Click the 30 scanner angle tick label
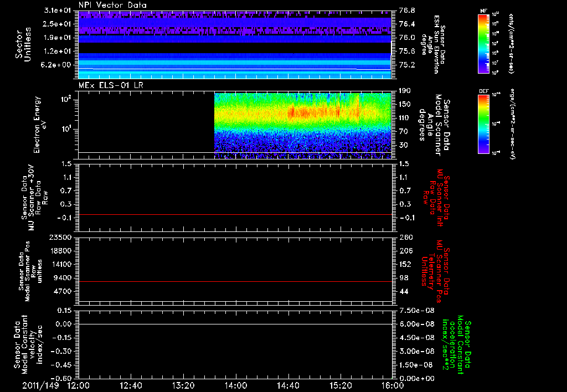The height and width of the screenshot is (392, 567). tap(404, 146)
